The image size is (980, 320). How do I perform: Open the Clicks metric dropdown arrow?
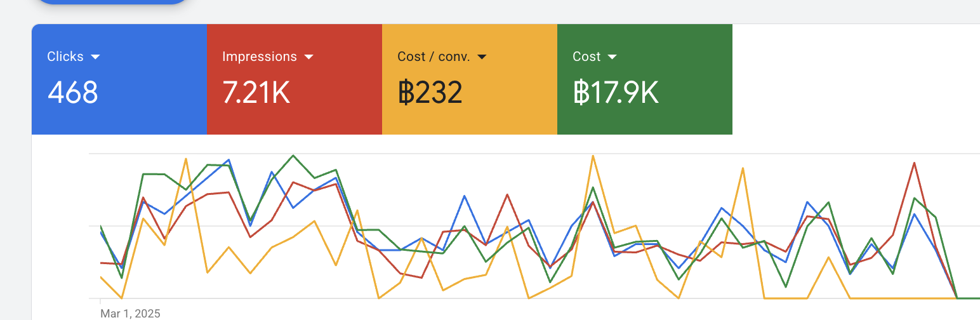click(x=95, y=57)
